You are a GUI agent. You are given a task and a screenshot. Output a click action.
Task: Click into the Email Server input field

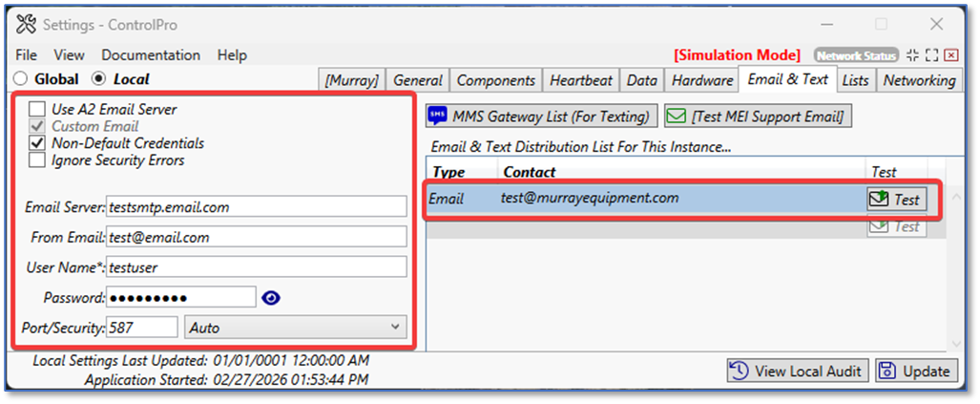coord(256,206)
